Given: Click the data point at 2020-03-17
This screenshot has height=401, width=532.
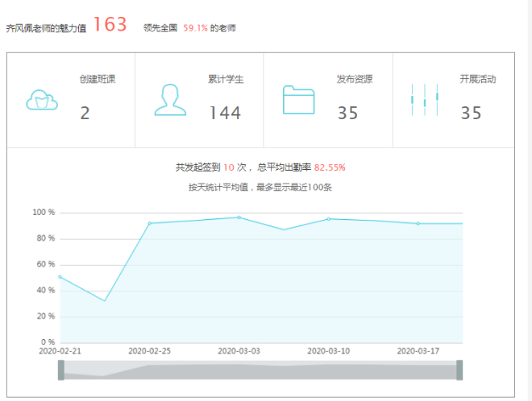Looking at the screenshot, I should point(418,223).
